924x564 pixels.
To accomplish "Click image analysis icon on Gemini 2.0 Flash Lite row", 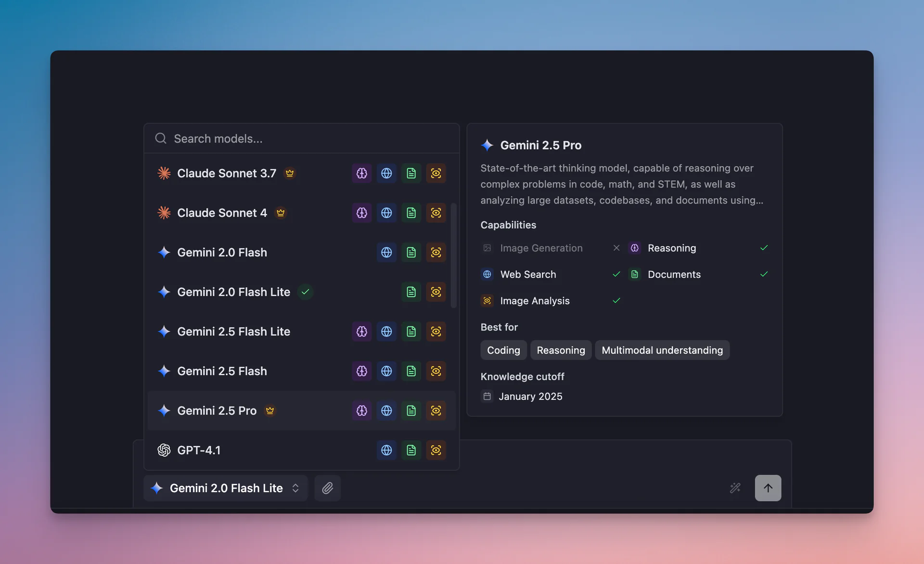I will pyautogui.click(x=436, y=292).
